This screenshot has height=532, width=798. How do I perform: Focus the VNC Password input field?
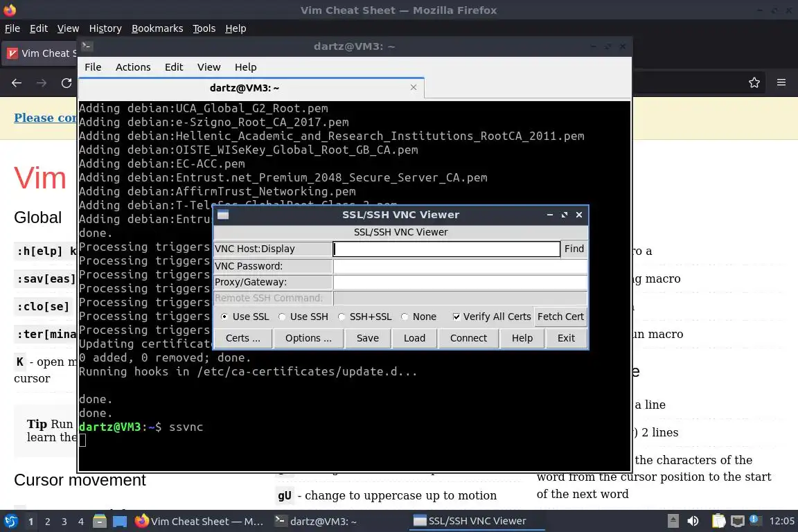pos(460,266)
